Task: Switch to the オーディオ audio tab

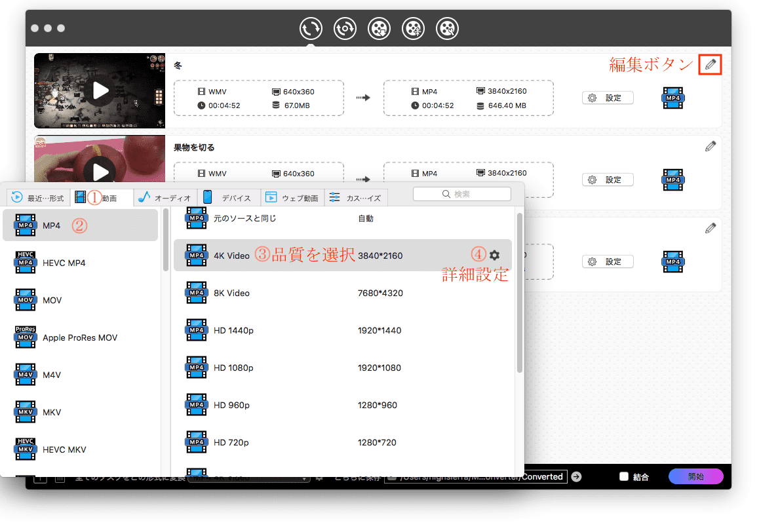Action: click(165, 197)
